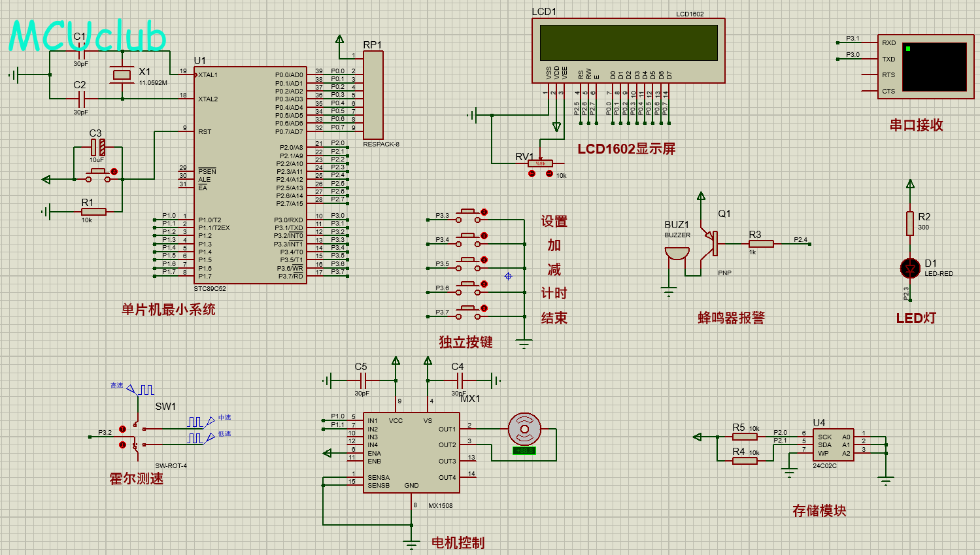Select the X1 crystal oscillator
This screenshot has height=555, width=980.
[122, 75]
